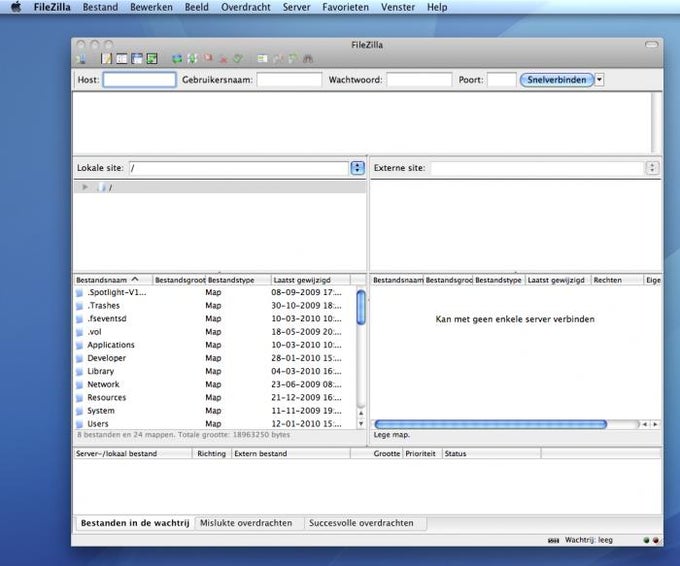Viewport: 680px width, 566px height.
Task: Select the Network folder row
Action: click(215, 385)
